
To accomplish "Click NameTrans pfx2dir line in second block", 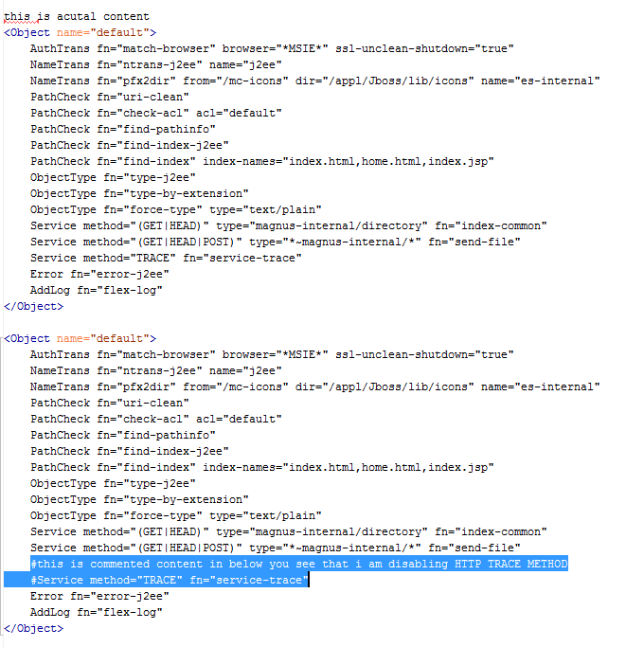I will click(x=315, y=387).
